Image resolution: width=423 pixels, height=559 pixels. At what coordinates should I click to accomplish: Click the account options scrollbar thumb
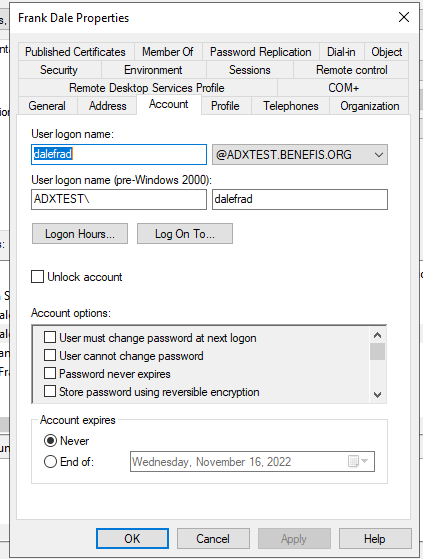point(377,352)
